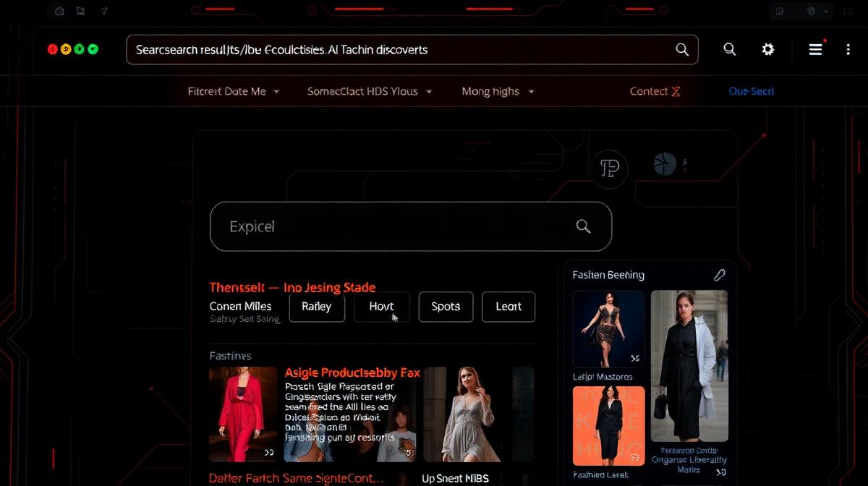The image size is (868, 486).
Task: Open the Contect link
Action: pos(649,91)
